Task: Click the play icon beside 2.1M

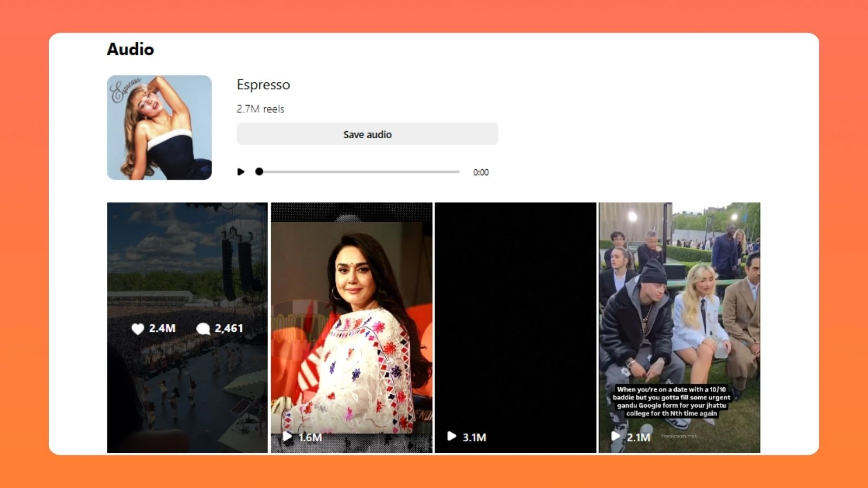Action: click(616, 436)
